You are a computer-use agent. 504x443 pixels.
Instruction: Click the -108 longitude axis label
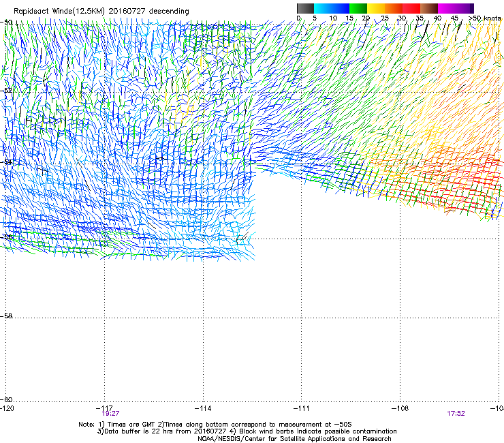(400, 408)
